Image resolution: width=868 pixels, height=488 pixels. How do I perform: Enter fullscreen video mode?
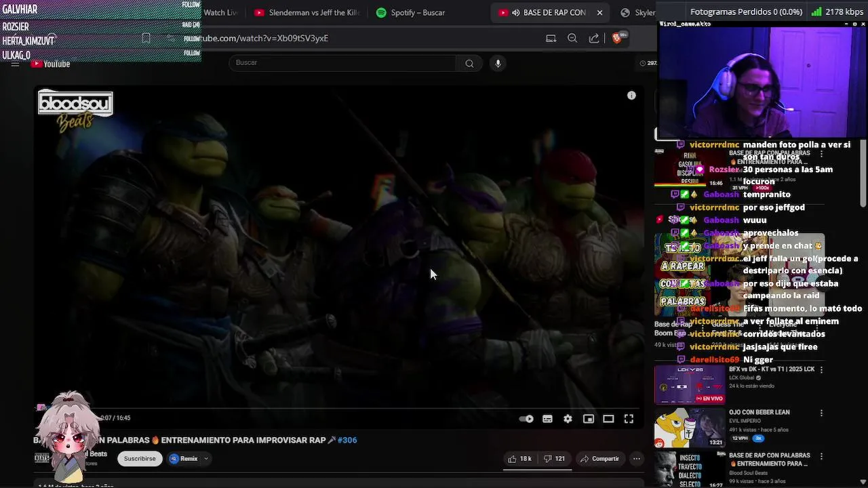coord(629,419)
